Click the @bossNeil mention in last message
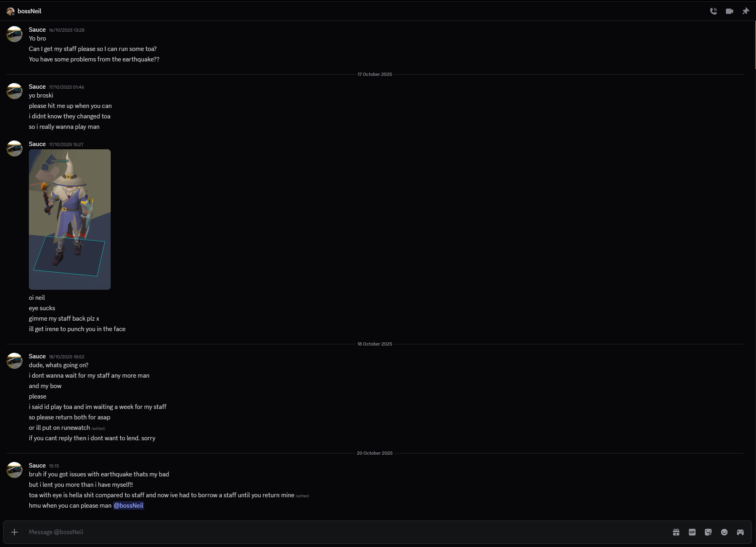 [x=128, y=506]
